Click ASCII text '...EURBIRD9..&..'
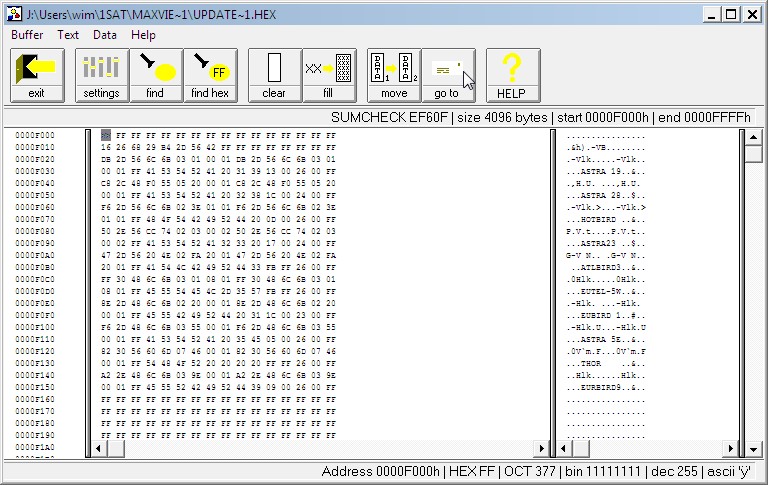This screenshot has width=768, height=485. point(606,388)
